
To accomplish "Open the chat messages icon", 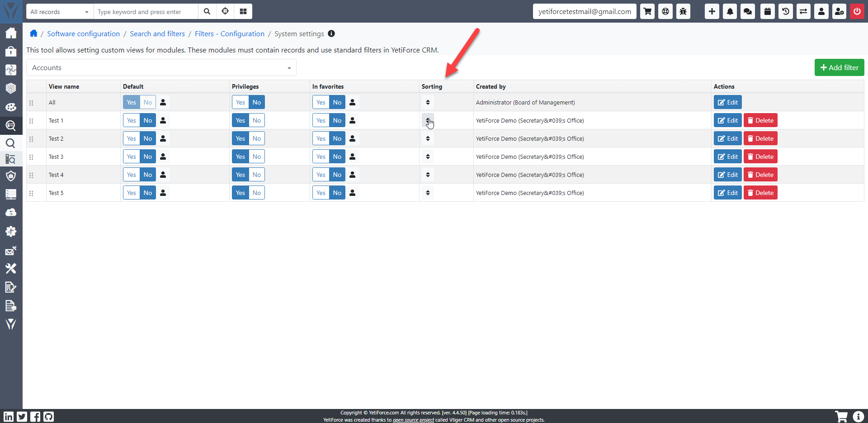I will click(748, 11).
